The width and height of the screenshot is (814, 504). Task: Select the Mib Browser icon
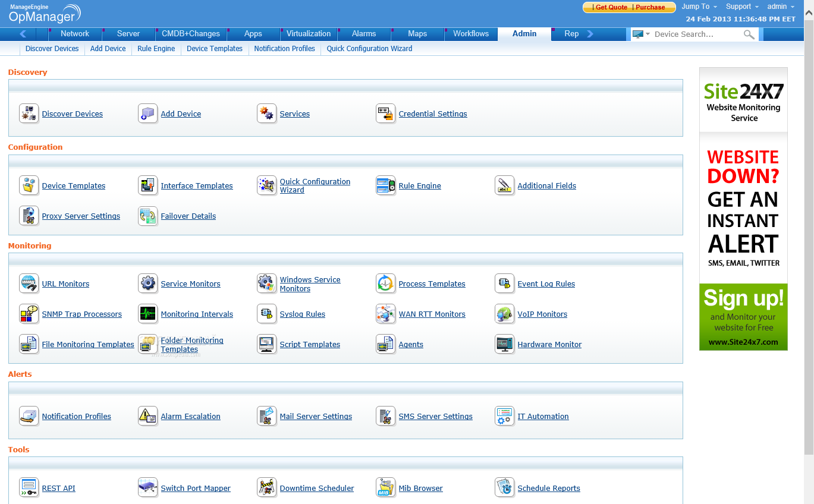point(385,487)
